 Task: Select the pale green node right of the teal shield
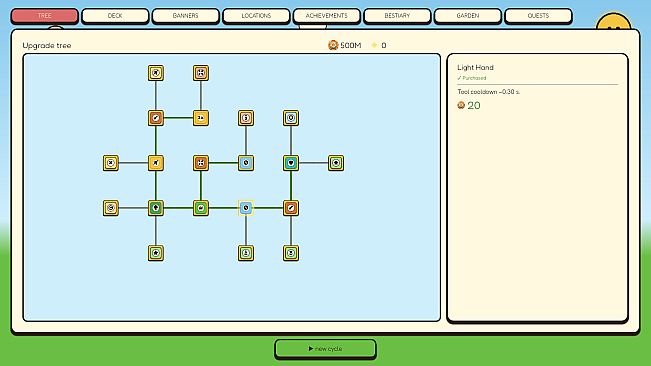point(336,163)
